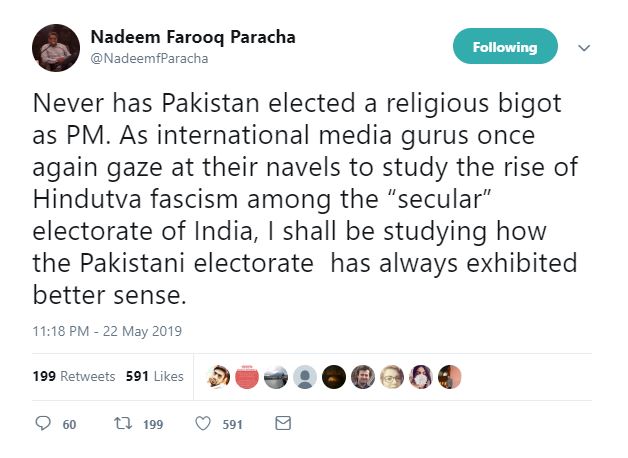
Task: Expand tweet options chevron menu
Action: coord(585,48)
